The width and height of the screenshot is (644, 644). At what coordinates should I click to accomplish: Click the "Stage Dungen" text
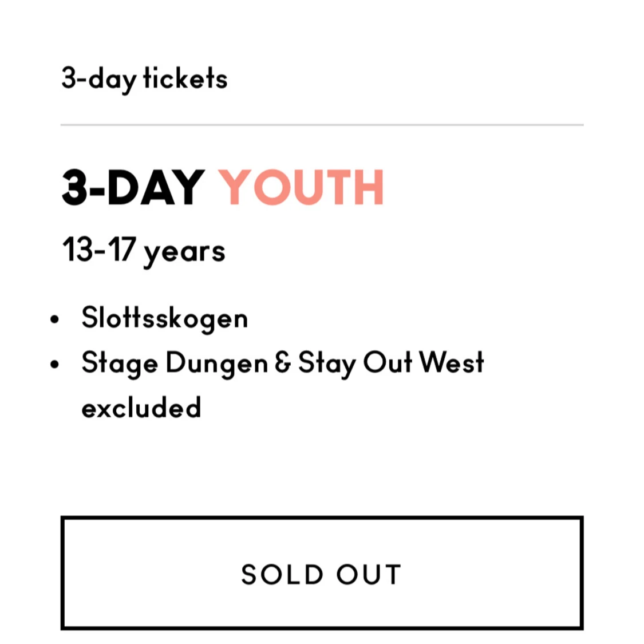coord(175,364)
